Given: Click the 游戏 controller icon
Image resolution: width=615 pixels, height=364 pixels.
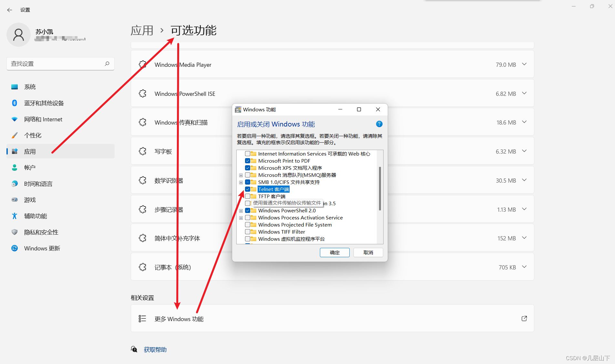Looking at the screenshot, I should 15,200.
